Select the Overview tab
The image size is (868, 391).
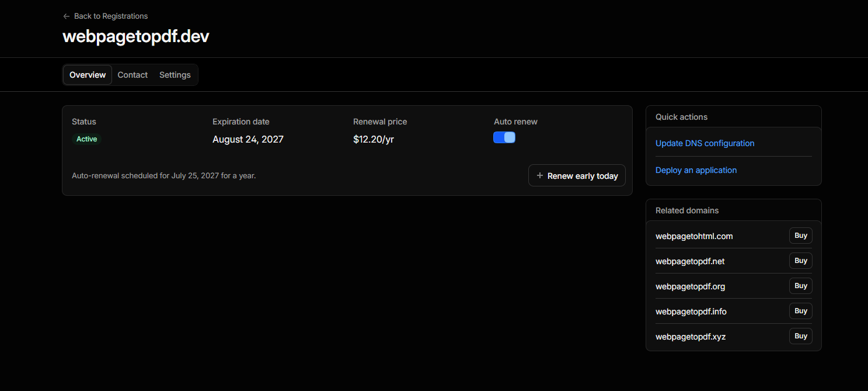click(88, 75)
